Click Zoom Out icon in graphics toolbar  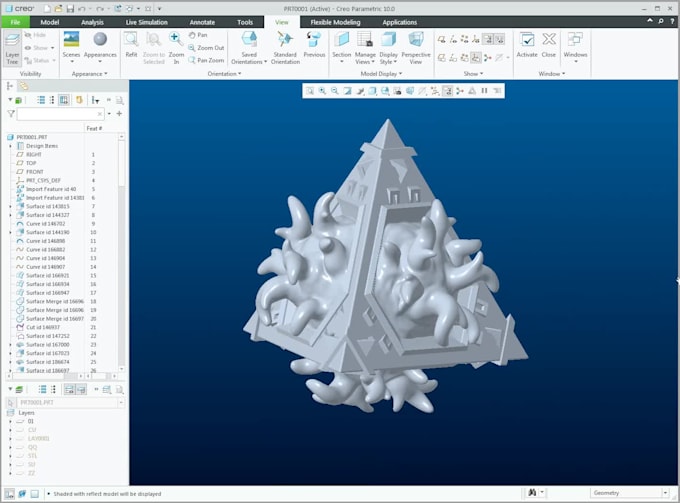tap(335, 91)
